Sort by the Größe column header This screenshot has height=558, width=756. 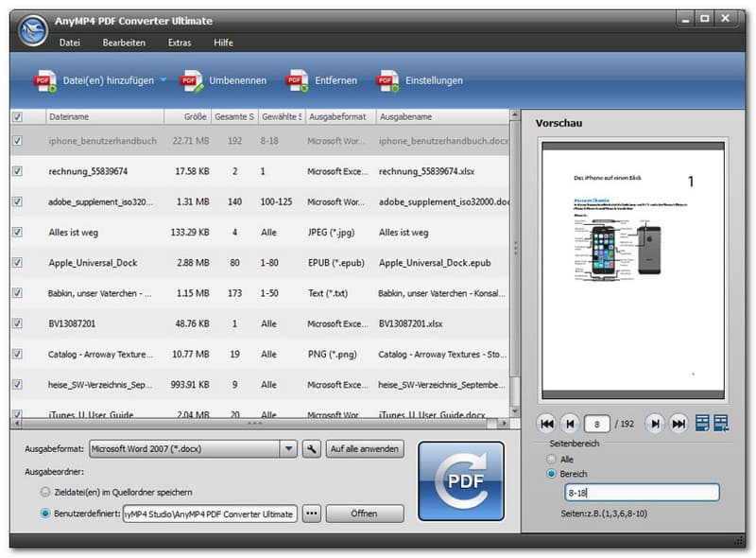click(x=187, y=117)
